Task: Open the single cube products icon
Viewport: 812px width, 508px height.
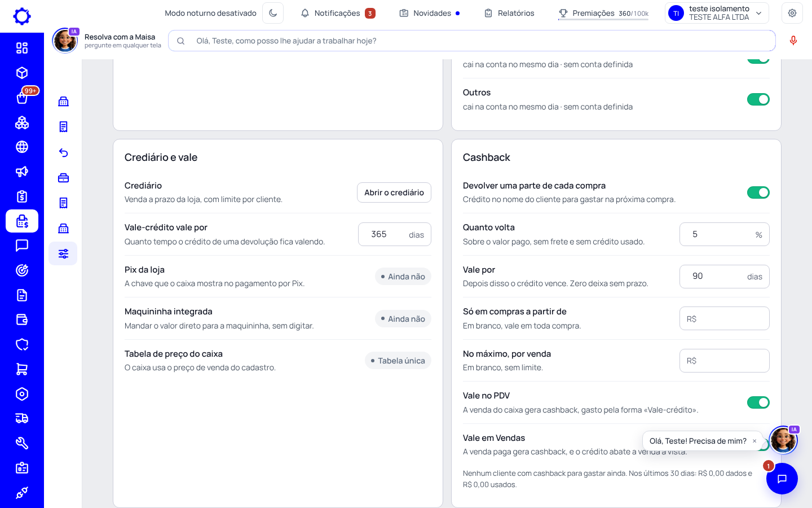Action: [x=22, y=73]
